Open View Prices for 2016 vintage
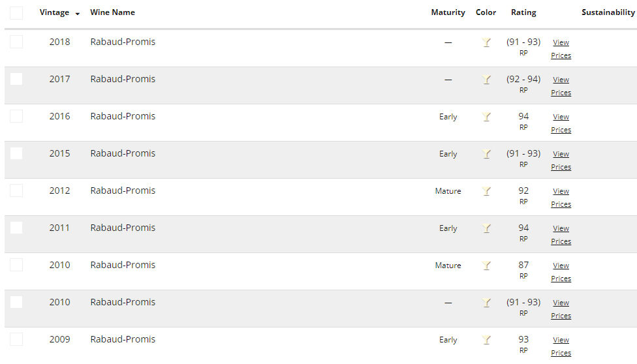 561,123
